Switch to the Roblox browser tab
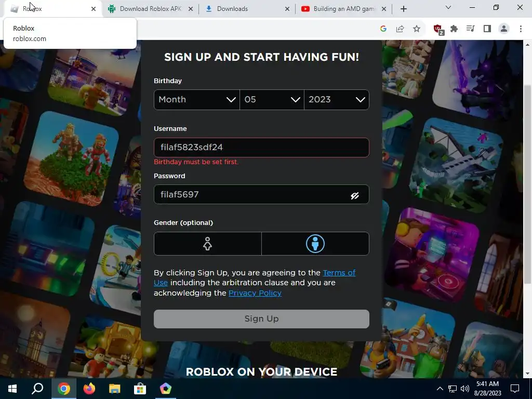The width and height of the screenshot is (532, 399). pos(51,9)
